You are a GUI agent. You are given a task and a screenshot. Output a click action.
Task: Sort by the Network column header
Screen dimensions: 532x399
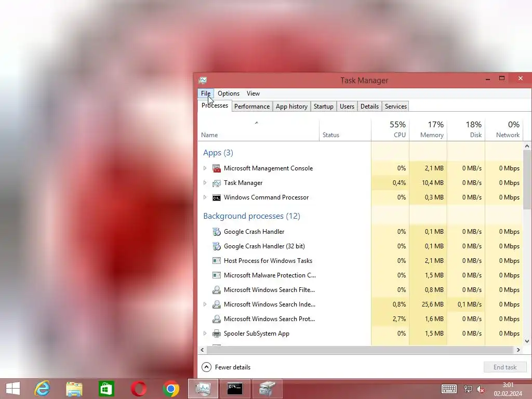coord(504,129)
